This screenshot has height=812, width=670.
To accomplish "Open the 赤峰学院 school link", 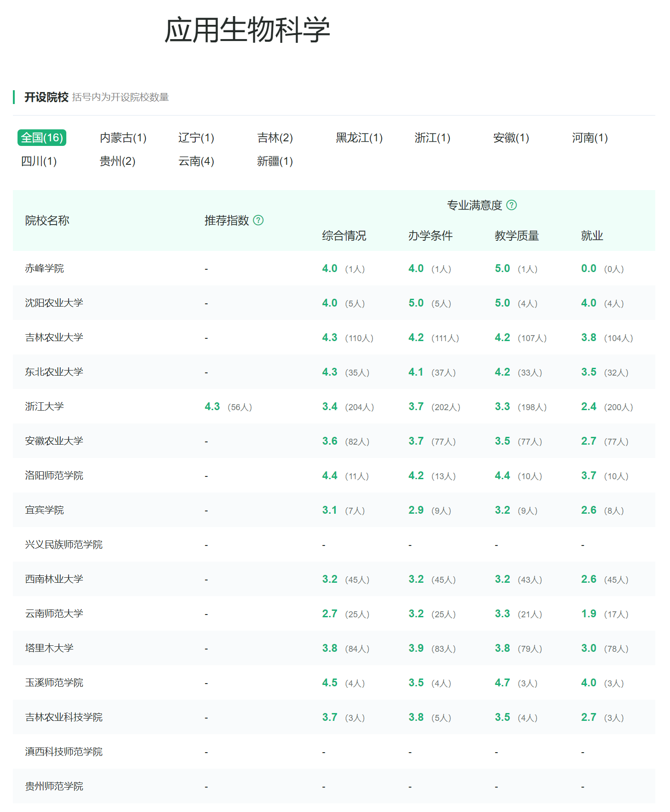I will click(x=44, y=268).
